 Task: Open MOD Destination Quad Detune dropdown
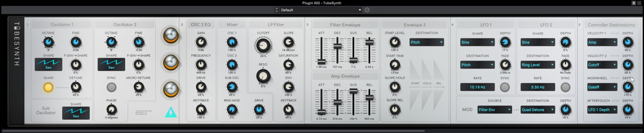(538, 110)
